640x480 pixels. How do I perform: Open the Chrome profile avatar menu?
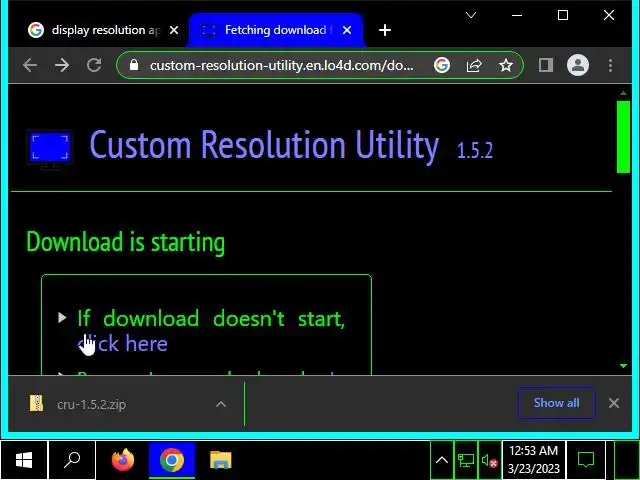[x=578, y=65]
